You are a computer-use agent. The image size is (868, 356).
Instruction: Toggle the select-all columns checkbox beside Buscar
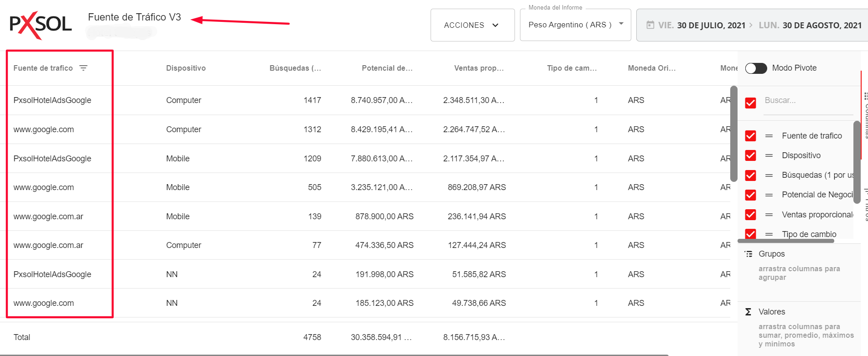click(750, 103)
